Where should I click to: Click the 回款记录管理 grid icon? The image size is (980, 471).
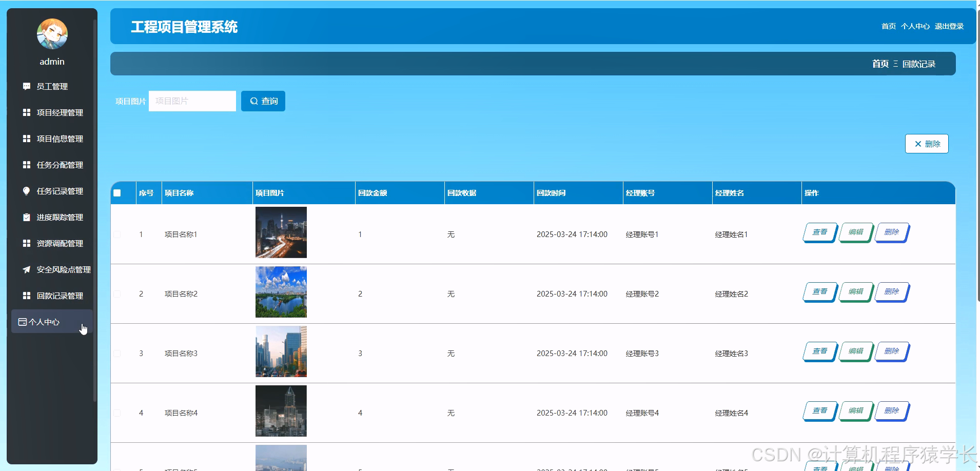(x=27, y=296)
